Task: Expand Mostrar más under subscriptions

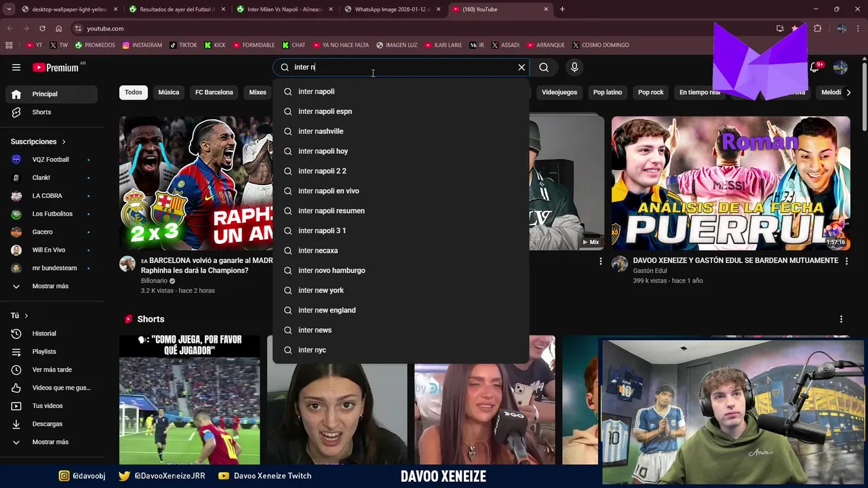Action: [x=52, y=286]
